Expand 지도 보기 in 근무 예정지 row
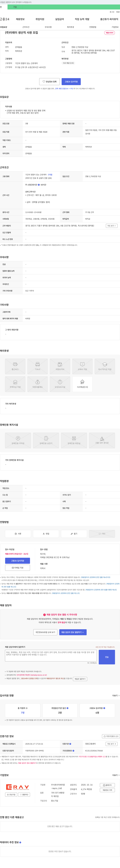This screenshot has height=868, width=120. point(111,226)
